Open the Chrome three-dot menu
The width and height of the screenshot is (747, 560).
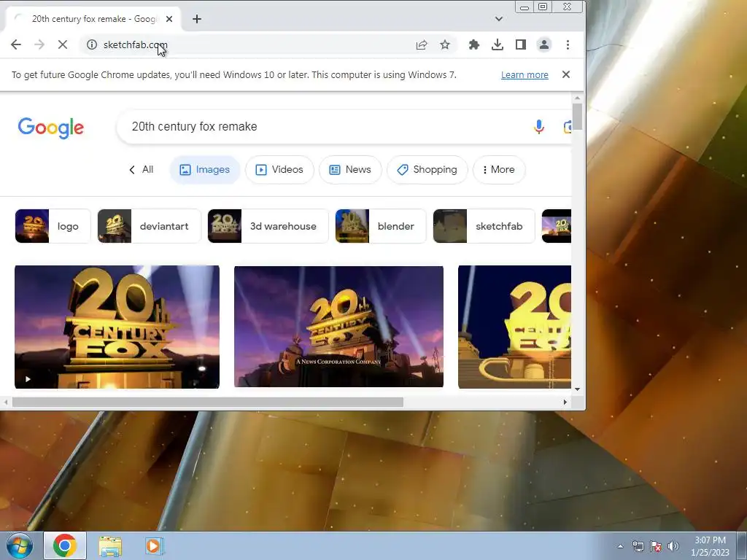click(x=568, y=44)
